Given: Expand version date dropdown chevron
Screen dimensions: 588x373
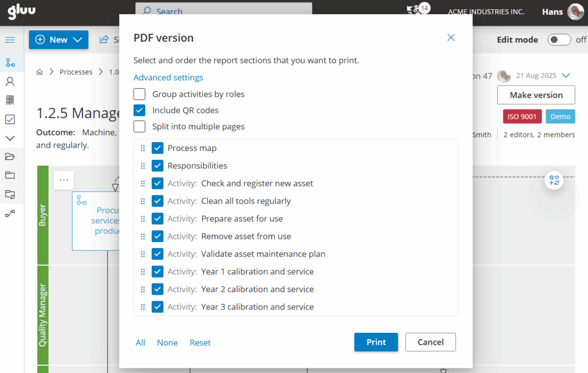Looking at the screenshot, I should (566, 76).
